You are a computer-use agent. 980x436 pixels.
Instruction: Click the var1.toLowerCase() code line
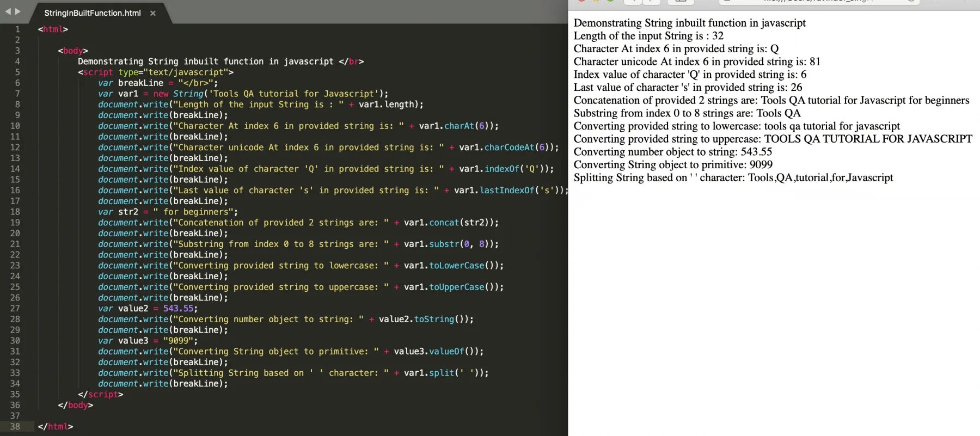301,266
